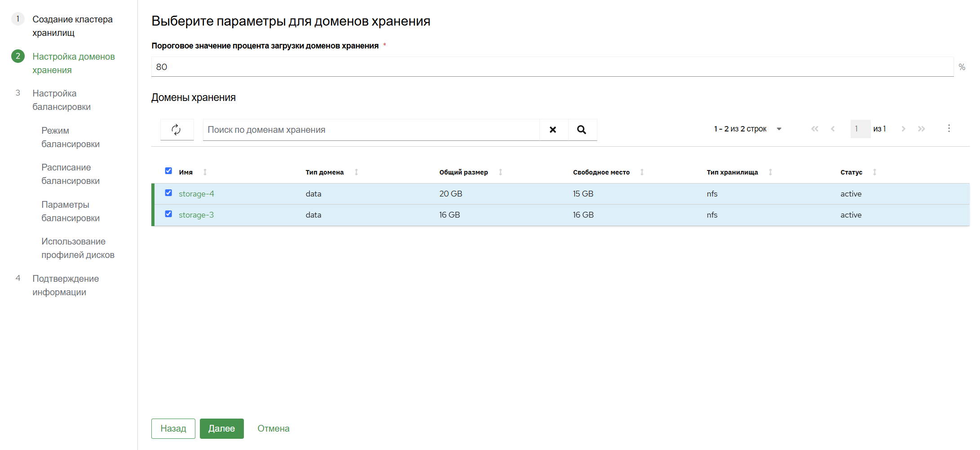Screen dimensions: 980x450
Task: Open step 1 Создание кластера хранилищ
Action: 72,26
